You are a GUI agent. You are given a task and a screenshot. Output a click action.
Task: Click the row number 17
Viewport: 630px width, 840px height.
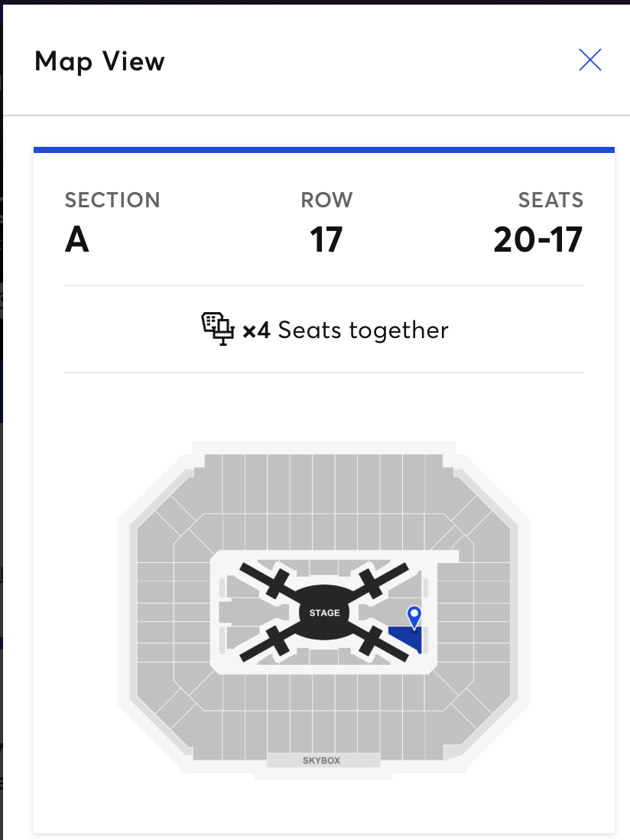tap(326, 239)
